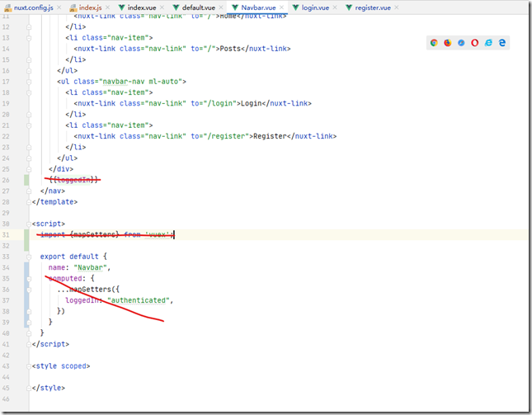Close the login.vue tab
This screenshot has width=532, height=415.
tap(335, 7)
